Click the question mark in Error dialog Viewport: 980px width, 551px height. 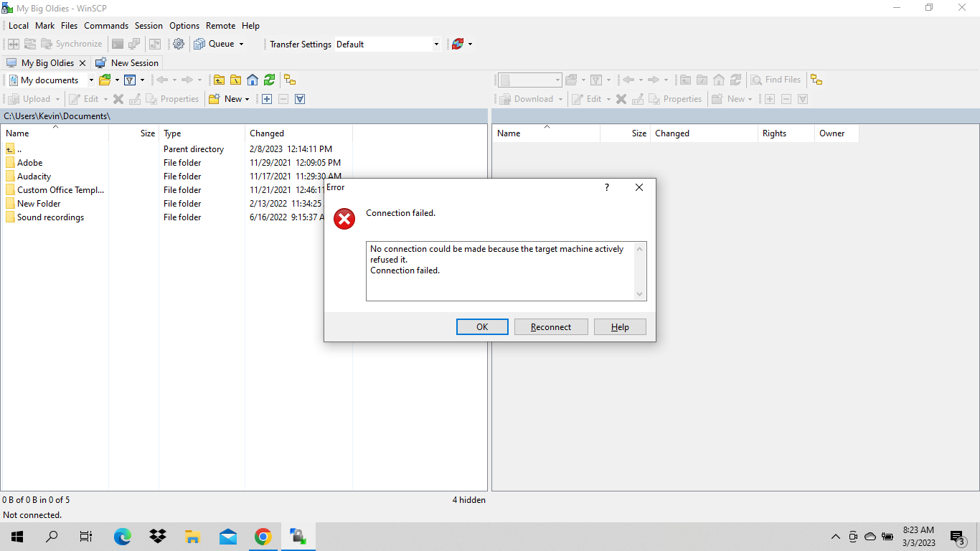606,187
